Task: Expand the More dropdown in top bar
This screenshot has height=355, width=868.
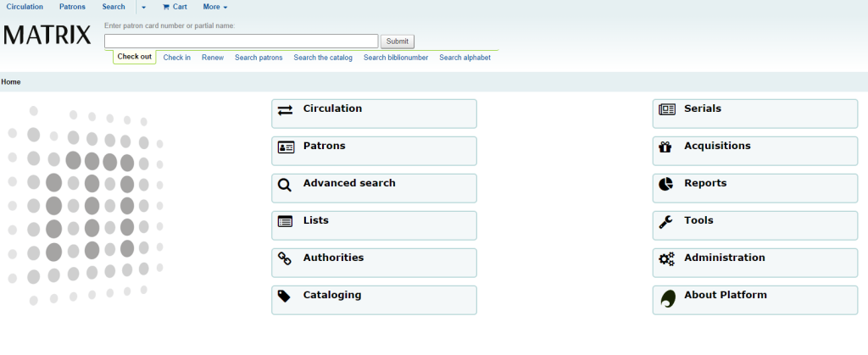Action: pyautogui.click(x=215, y=7)
